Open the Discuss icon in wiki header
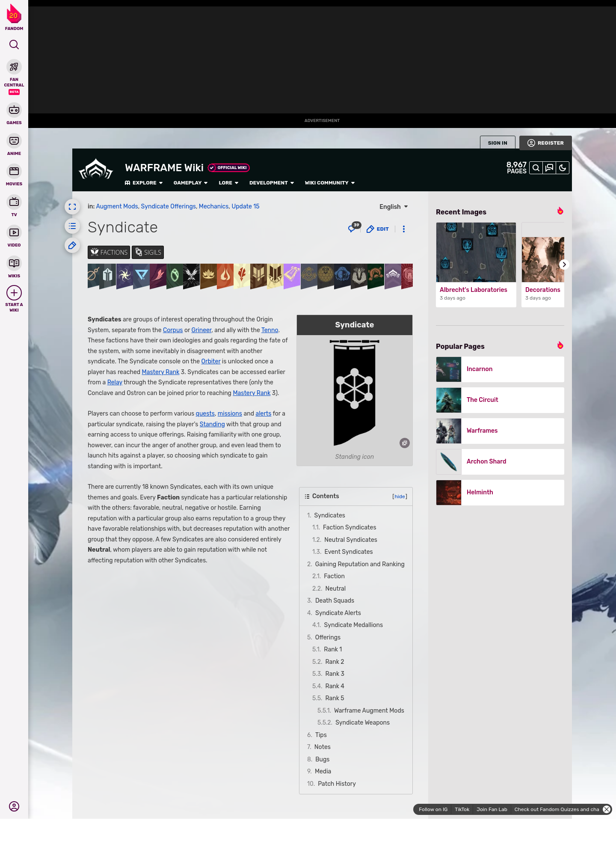The width and height of the screenshot is (616, 856). pos(549,168)
